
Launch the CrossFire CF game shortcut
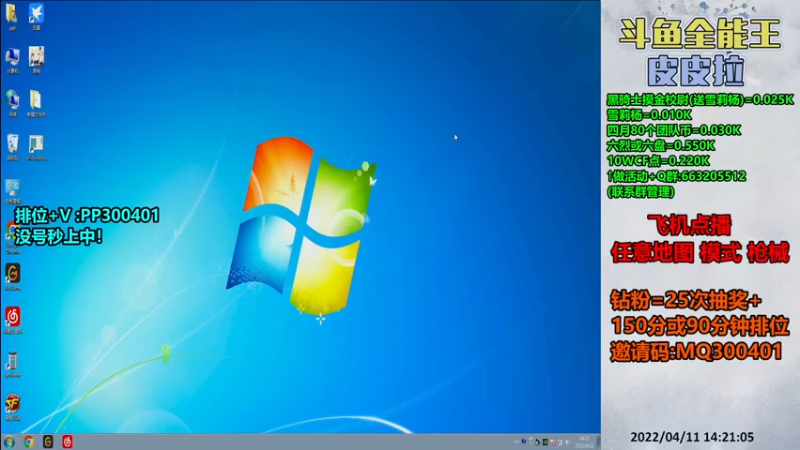click(13, 407)
